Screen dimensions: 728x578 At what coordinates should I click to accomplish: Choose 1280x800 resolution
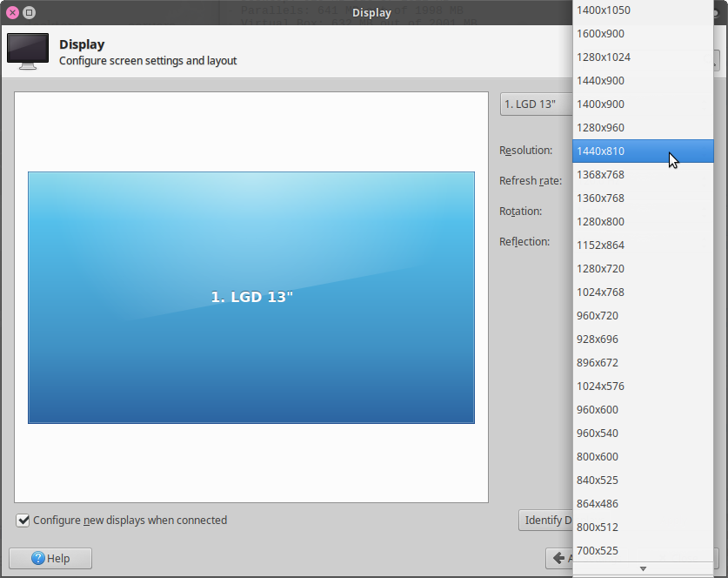click(643, 222)
